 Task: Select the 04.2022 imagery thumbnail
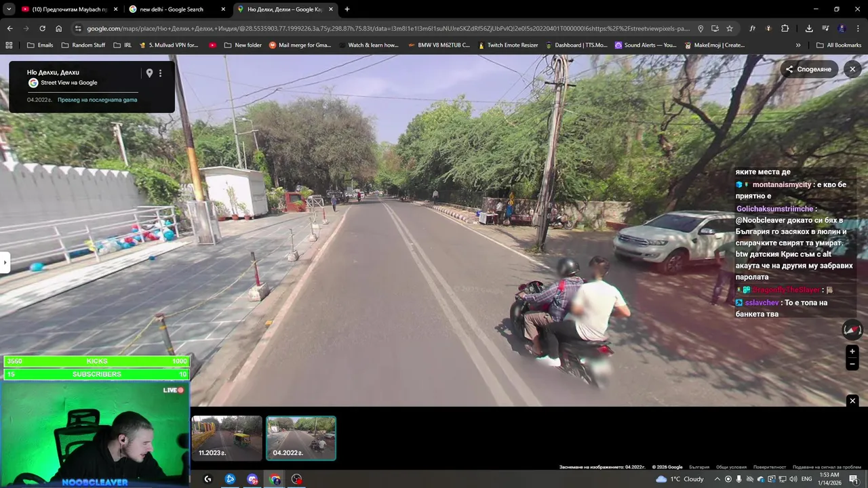(301, 438)
